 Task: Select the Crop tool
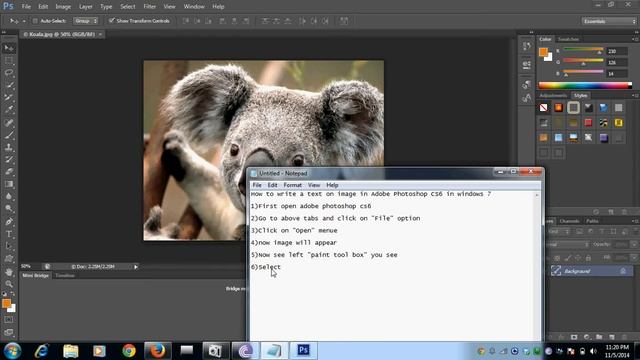(9, 98)
